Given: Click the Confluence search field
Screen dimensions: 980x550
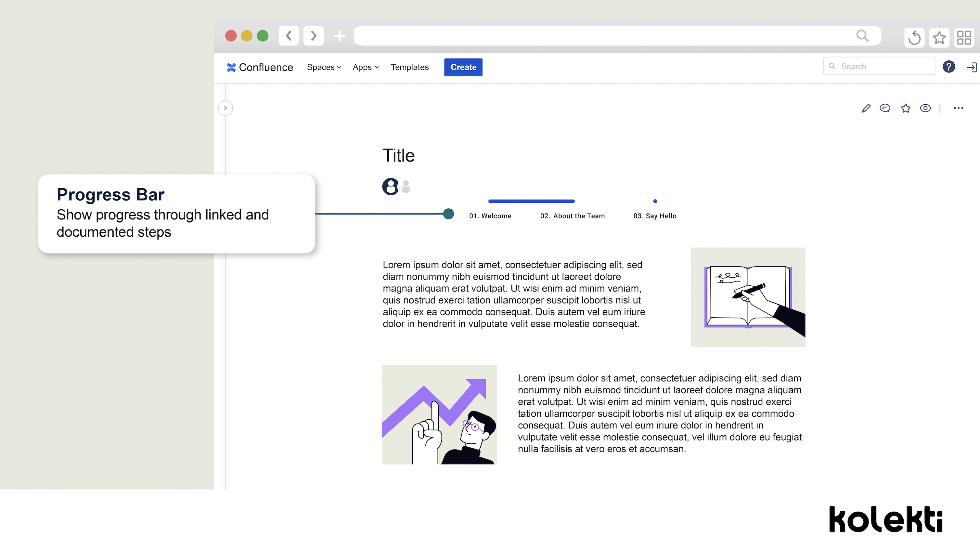Looking at the screenshot, I should click(879, 66).
